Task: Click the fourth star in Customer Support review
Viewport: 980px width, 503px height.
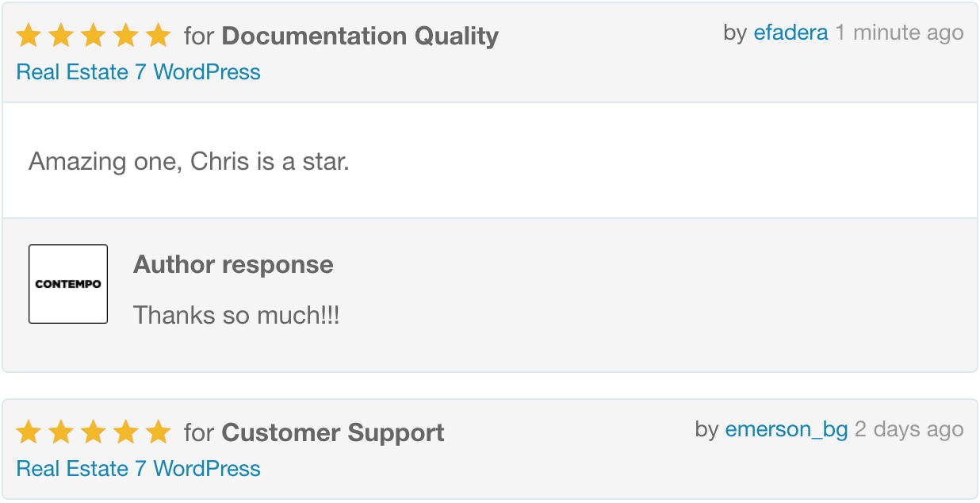Action: point(126,432)
